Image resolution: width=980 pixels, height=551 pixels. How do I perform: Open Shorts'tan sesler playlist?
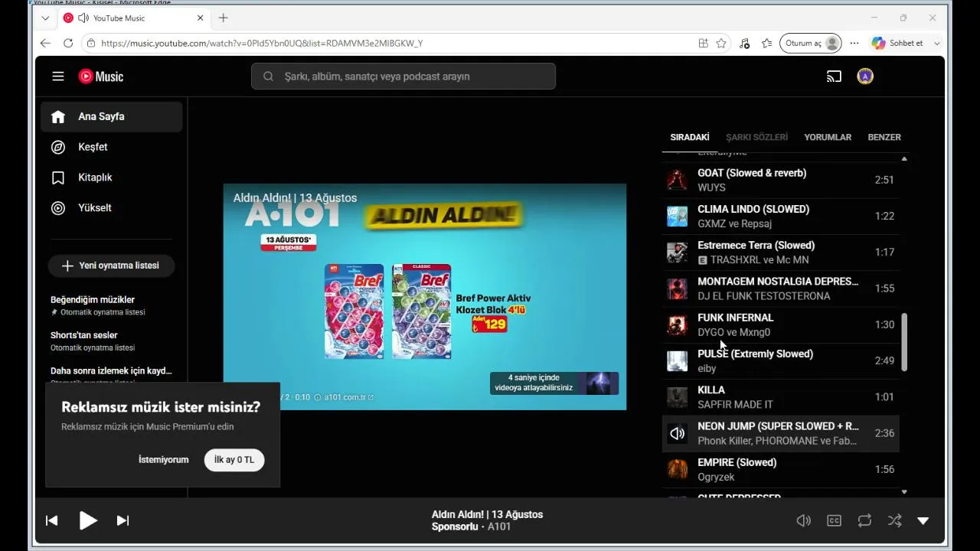click(x=112, y=341)
